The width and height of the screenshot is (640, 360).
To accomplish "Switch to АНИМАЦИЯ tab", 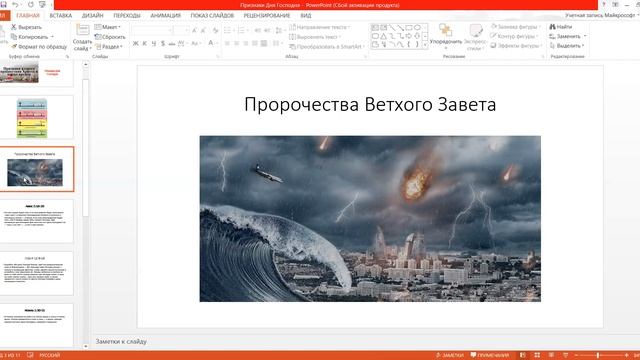I will [165, 16].
